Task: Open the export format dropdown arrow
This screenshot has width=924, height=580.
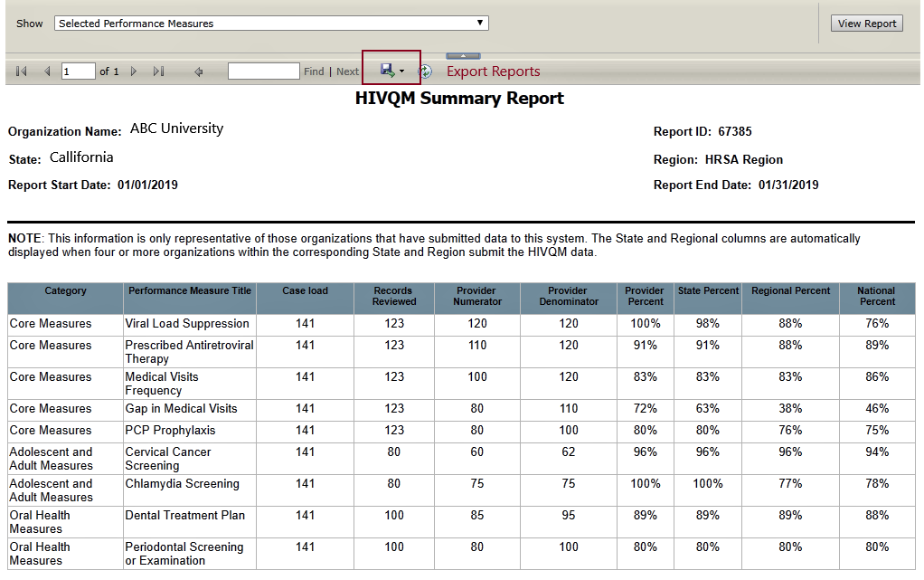Action: point(401,71)
